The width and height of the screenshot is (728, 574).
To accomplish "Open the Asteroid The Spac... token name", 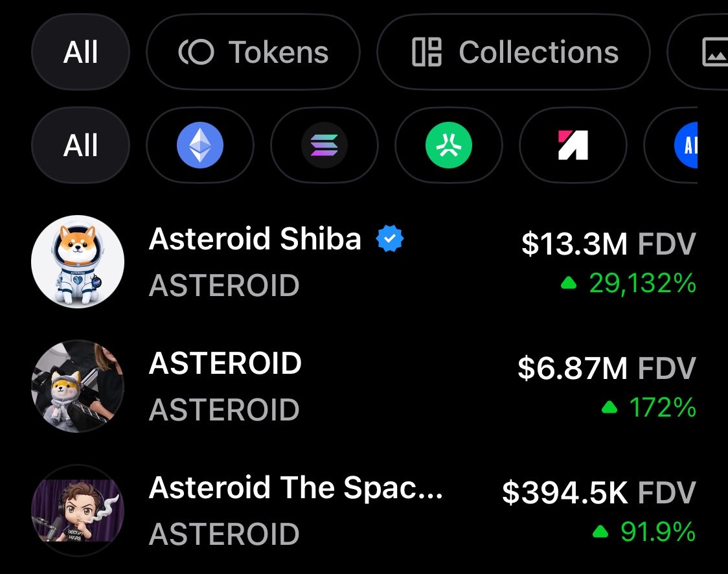I will pyautogui.click(x=296, y=488).
